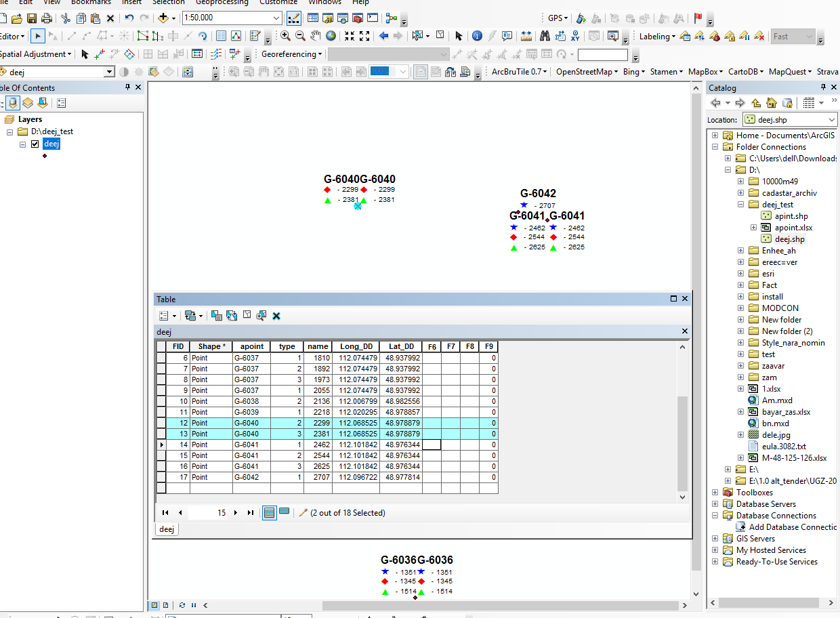Sort by the apoint column header
The image size is (840, 618).
[x=251, y=346]
